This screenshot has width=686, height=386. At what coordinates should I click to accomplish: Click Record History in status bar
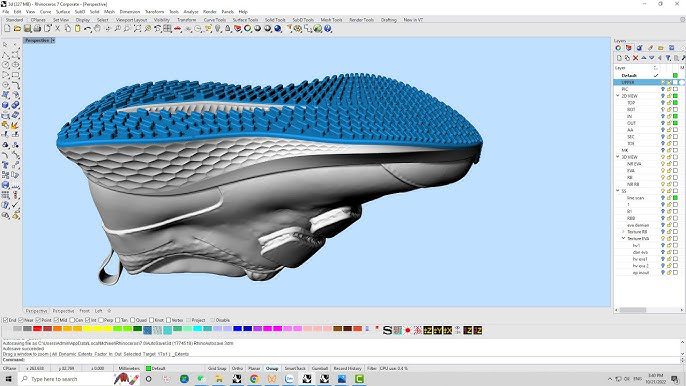pos(347,368)
